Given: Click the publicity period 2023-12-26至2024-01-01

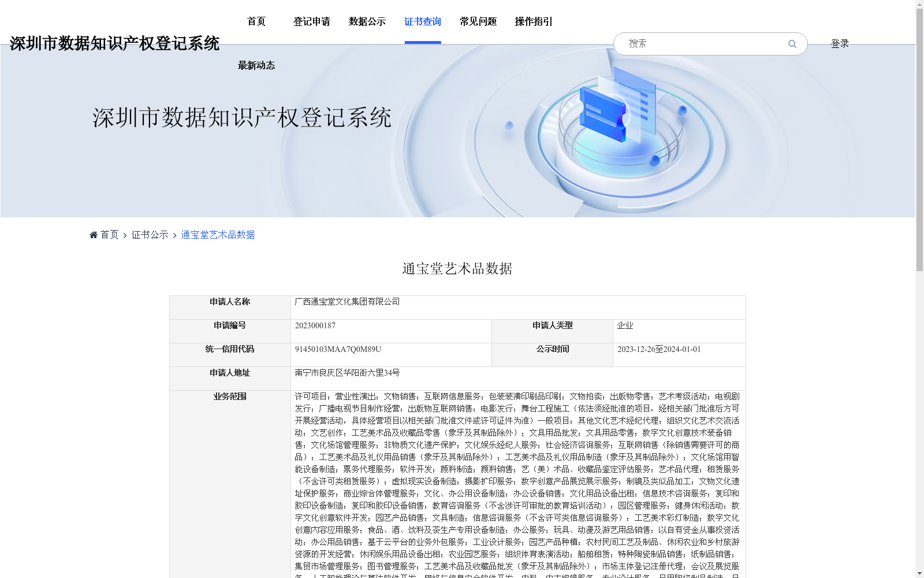Looking at the screenshot, I should [659, 349].
